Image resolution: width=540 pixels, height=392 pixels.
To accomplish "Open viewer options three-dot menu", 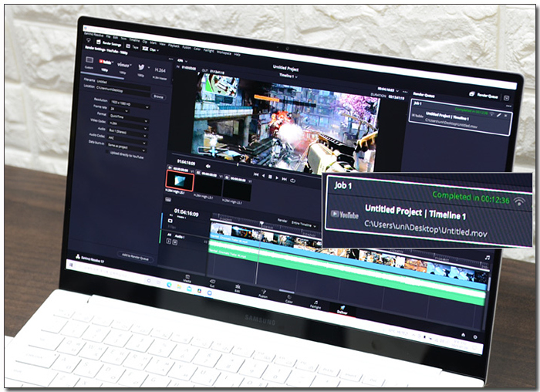I will (405, 92).
